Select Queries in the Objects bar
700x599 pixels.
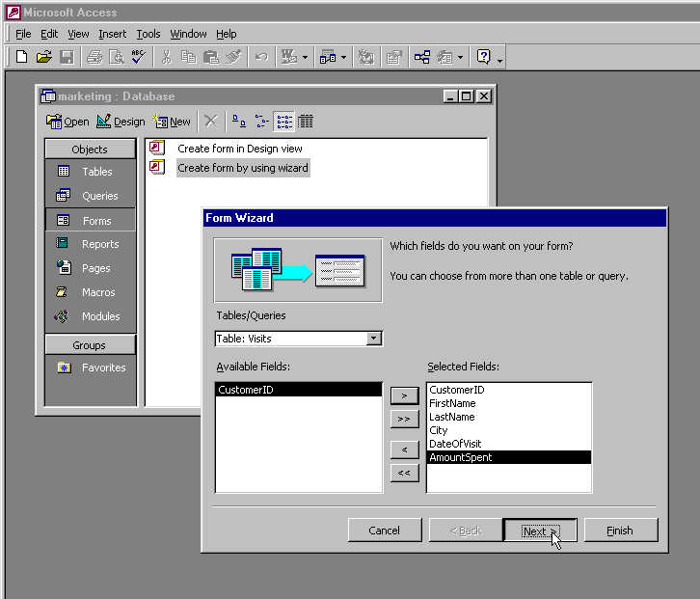[91, 196]
